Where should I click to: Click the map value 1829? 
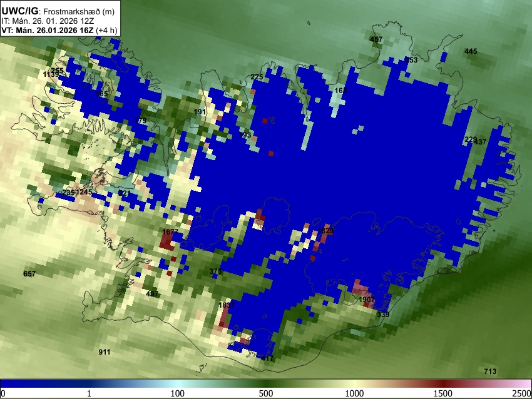pos(325,231)
